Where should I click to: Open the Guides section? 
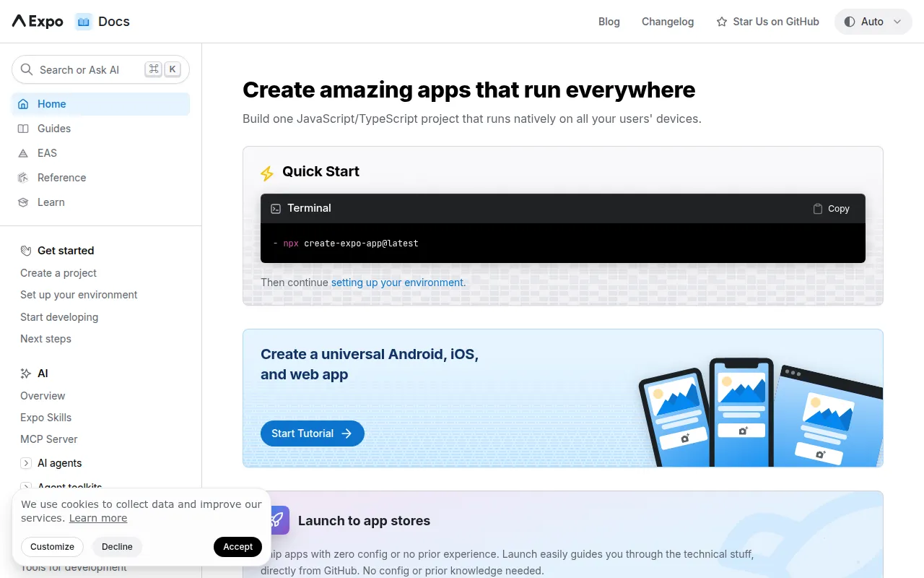(x=100, y=129)
